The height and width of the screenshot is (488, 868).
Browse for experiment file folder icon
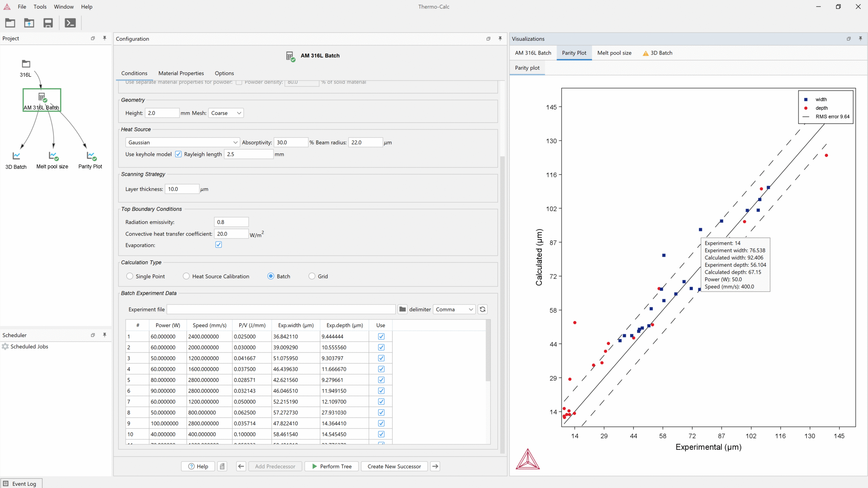402,309
